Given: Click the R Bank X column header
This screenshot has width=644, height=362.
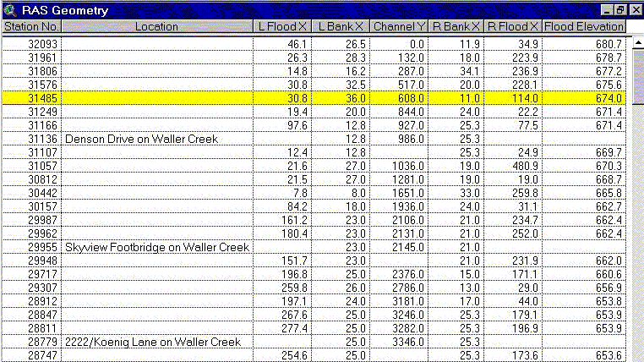Looking at the screenshot, I should [x=456, y=26].
